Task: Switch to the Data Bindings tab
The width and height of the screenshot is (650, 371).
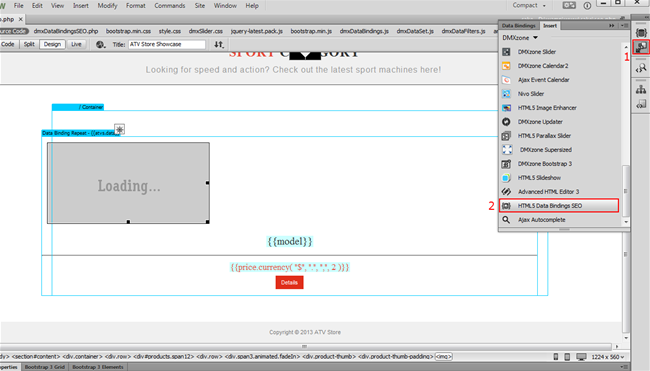Action: tap(519, 26)
